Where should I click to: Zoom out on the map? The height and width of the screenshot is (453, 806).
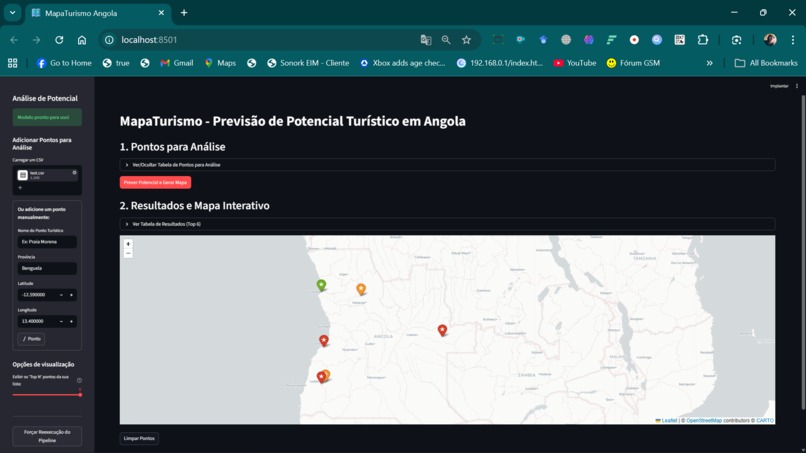pos(129,253)
